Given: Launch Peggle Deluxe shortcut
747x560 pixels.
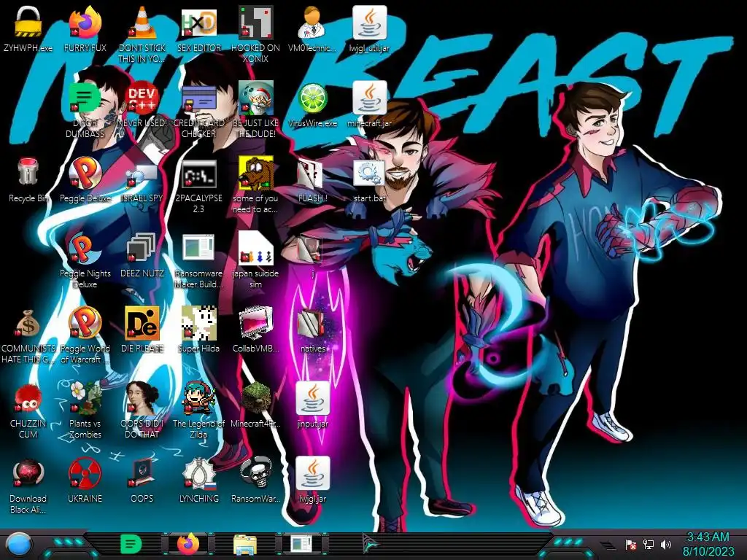Looking at the screenshot, I should [85, 172].
